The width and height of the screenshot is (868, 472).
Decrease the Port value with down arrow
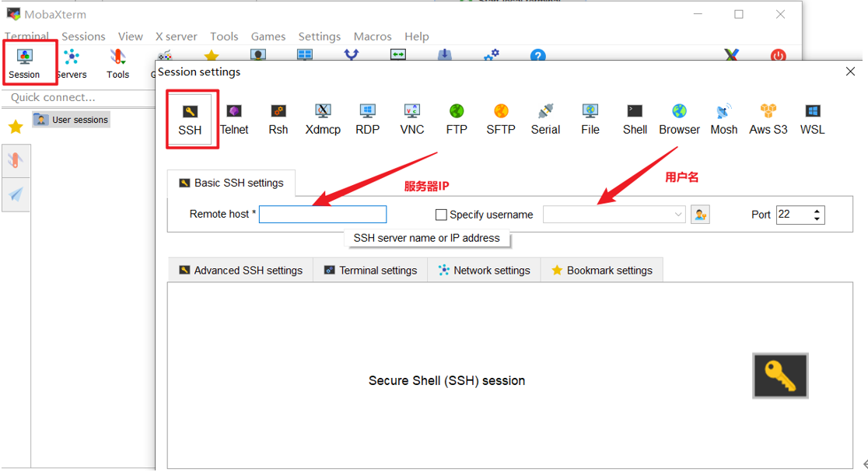click(x=817, y=219)
